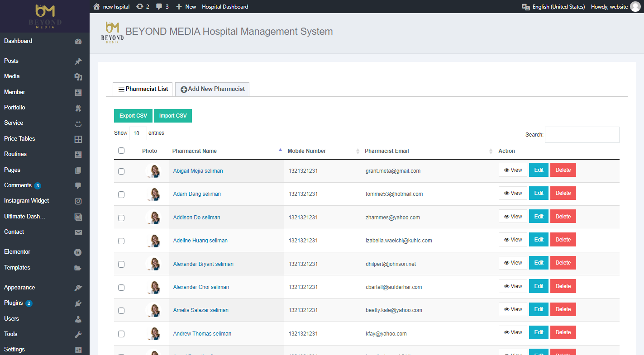Delete the Adam Dang seliman entry
644x355 pixels.
pos(563,193)
